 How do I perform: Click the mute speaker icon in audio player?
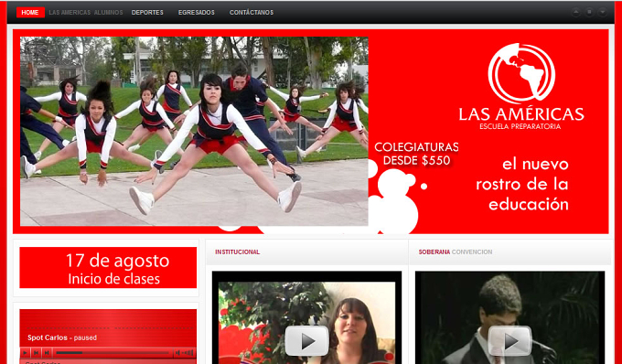[177, 352]
